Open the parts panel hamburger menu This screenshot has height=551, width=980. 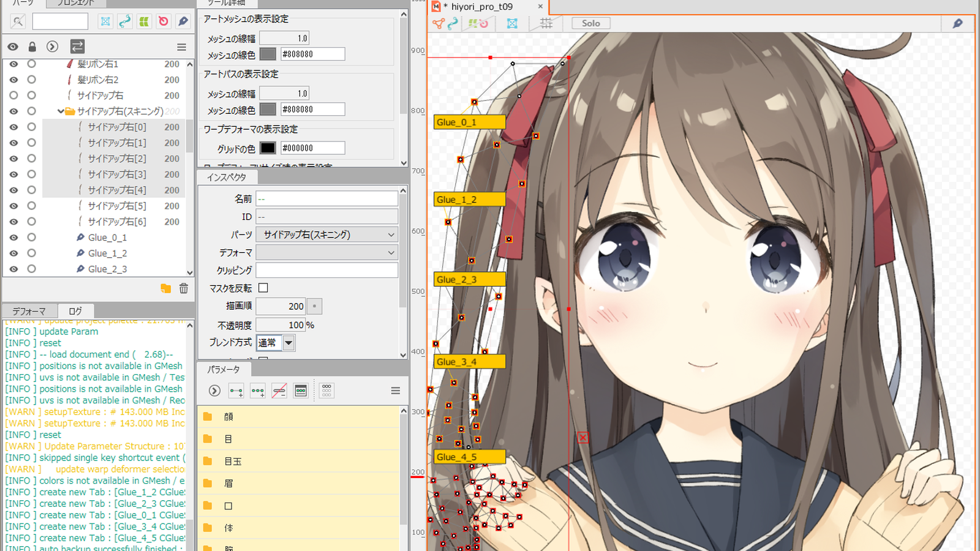[x=181, y=47]
